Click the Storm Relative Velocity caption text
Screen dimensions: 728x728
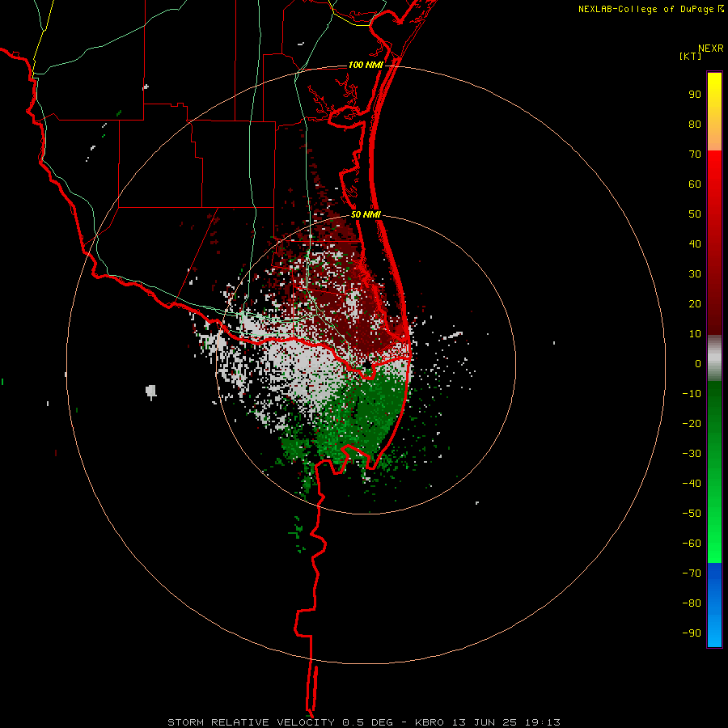coord(363,722)
